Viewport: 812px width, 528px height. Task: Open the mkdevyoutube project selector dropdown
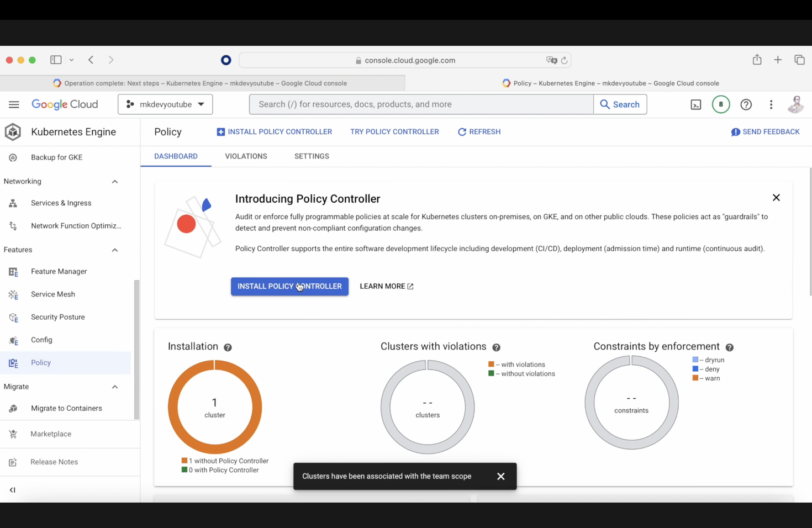(165, 104)
